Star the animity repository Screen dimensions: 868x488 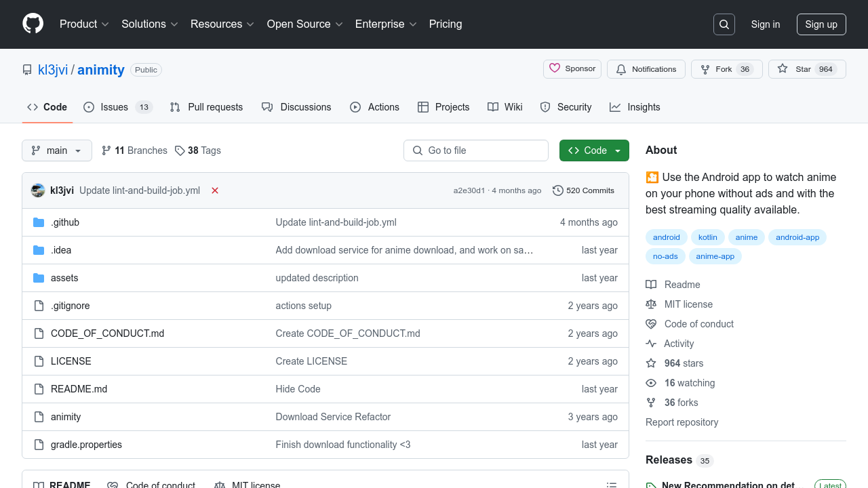(807, 69)
